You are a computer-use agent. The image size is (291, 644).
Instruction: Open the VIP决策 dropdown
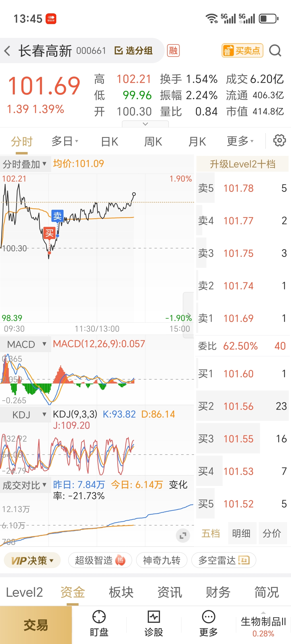[x=32, y=560]
